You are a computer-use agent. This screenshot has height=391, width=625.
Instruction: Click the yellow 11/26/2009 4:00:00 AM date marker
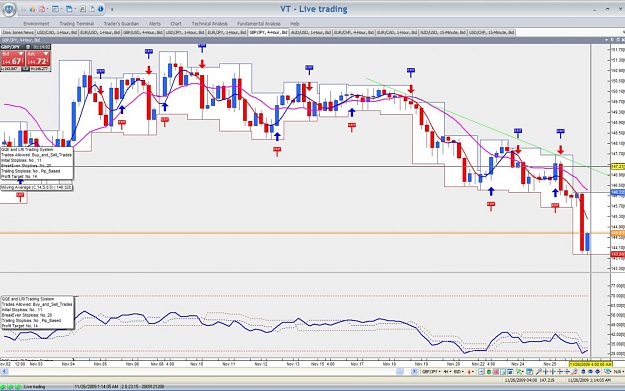click(x=590, y=364)
